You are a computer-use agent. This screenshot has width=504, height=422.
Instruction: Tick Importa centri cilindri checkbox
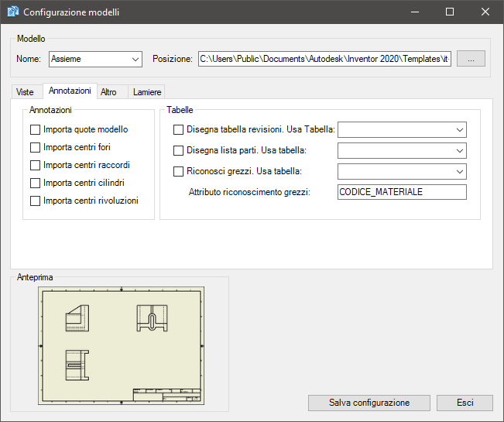click(35, 183)
